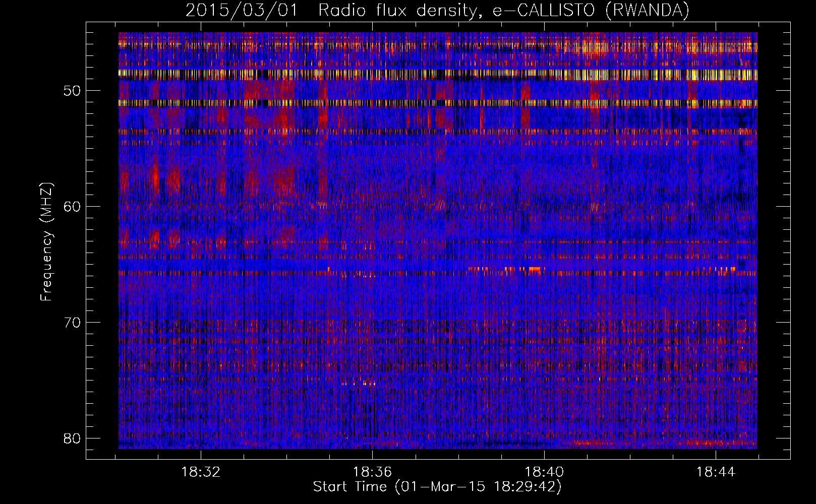Screen dimensions: 816x504
Task: Click the 60 frequency tick label
Action: pos(73,207)
